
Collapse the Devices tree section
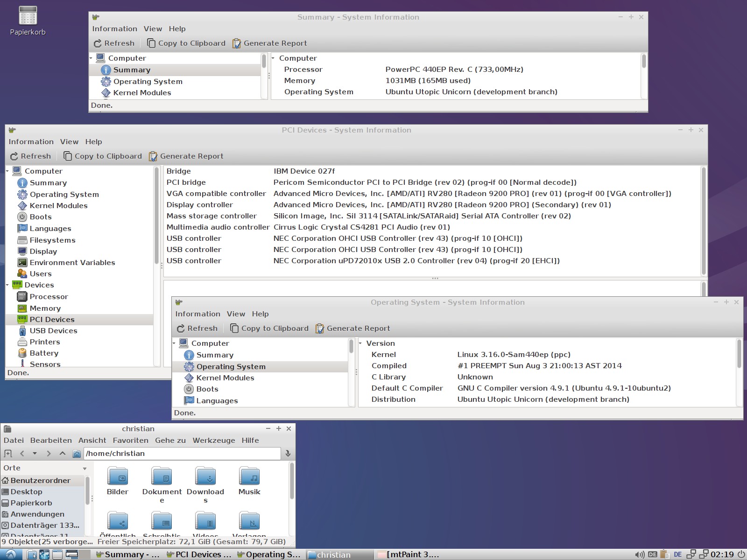8,285
